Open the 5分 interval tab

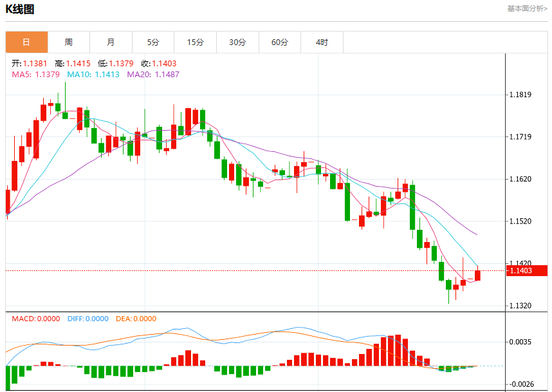point(153,42)
